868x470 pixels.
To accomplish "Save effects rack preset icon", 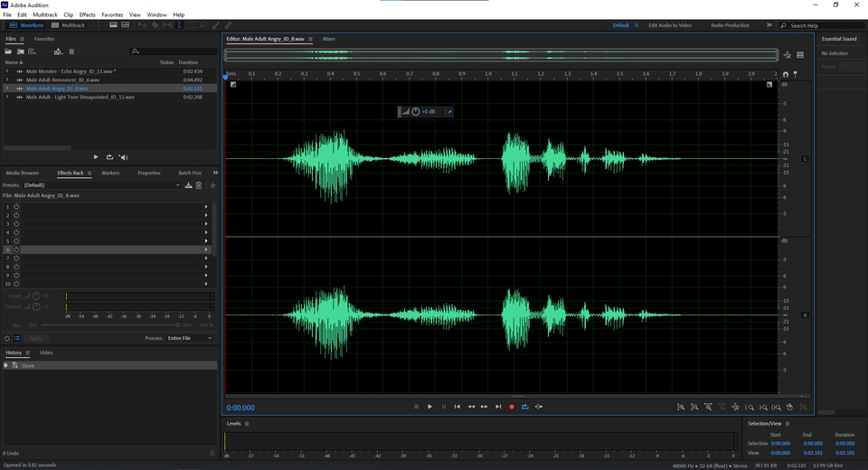I will pyautogui.click(x=188, y=185).
